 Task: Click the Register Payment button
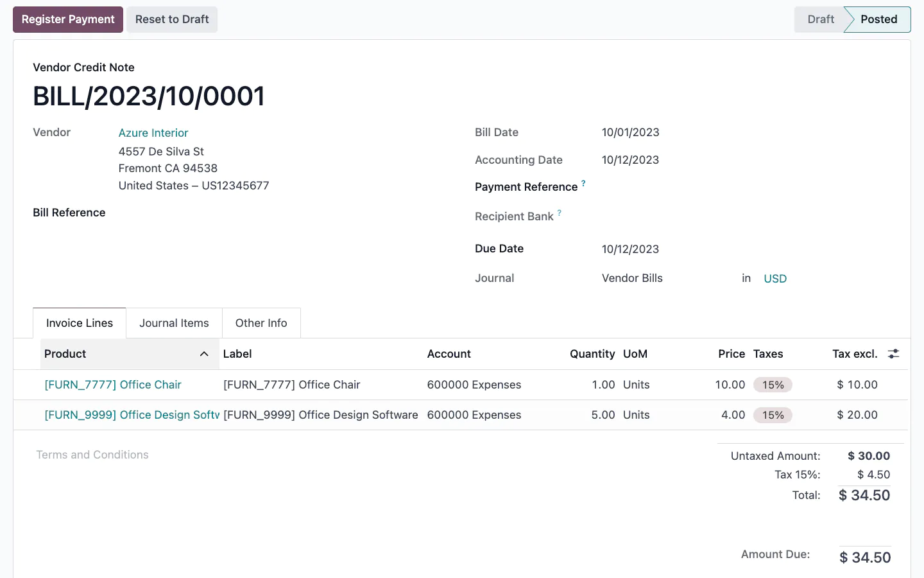68,19
